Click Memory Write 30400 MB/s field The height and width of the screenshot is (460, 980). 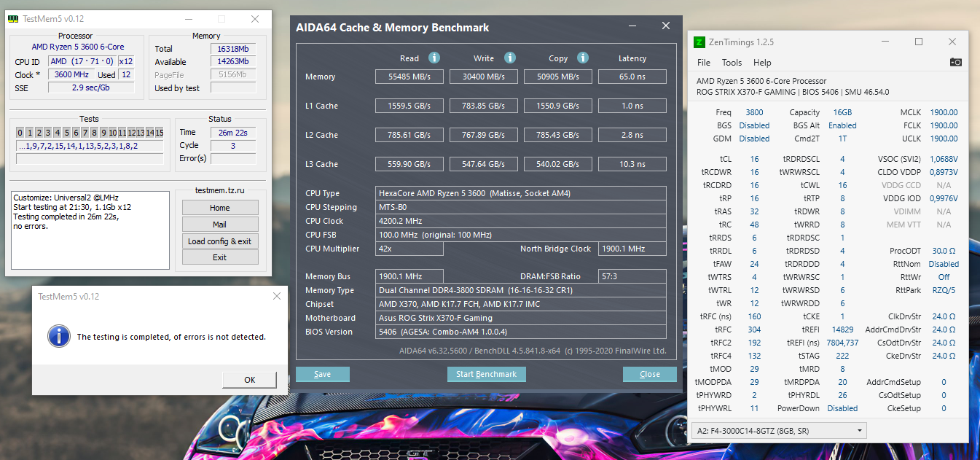click(484, 77)
